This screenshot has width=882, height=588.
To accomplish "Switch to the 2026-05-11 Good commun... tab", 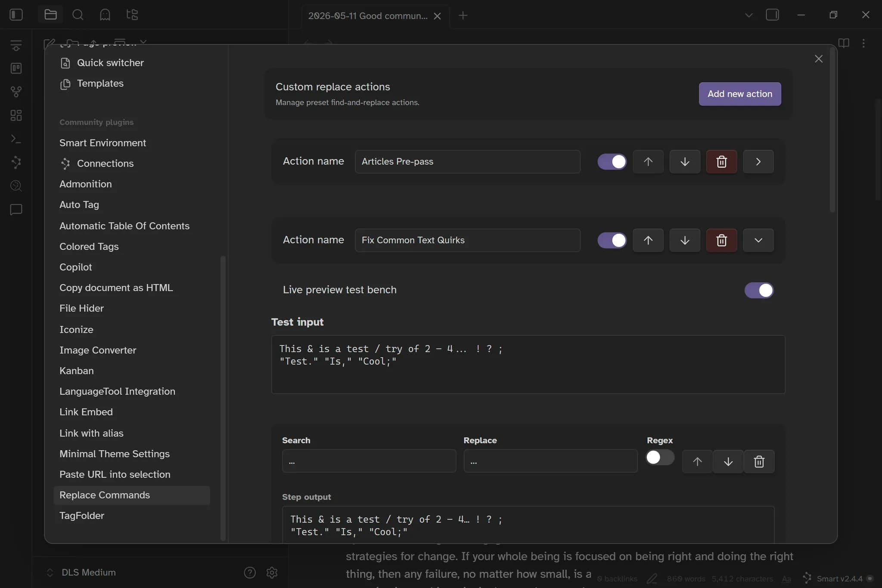I will [x=367, y=16].
